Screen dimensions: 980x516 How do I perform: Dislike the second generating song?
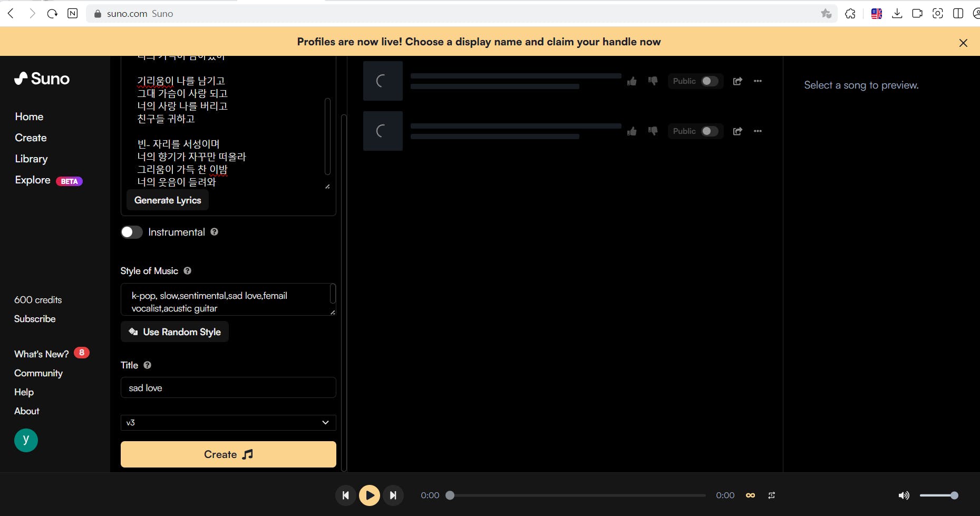(x=653, y=131)
